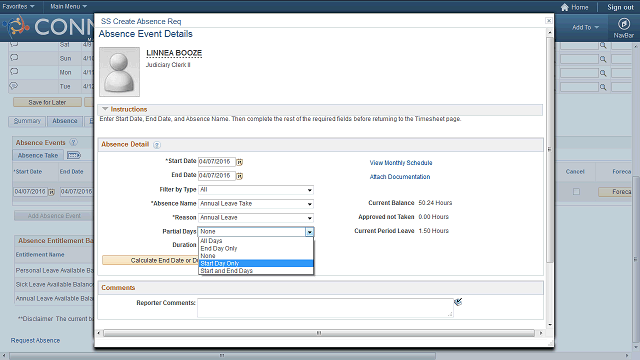This screenshot has width=640, height=360.
Task: Open the Add To dropdown
Action: click(585, 27)
